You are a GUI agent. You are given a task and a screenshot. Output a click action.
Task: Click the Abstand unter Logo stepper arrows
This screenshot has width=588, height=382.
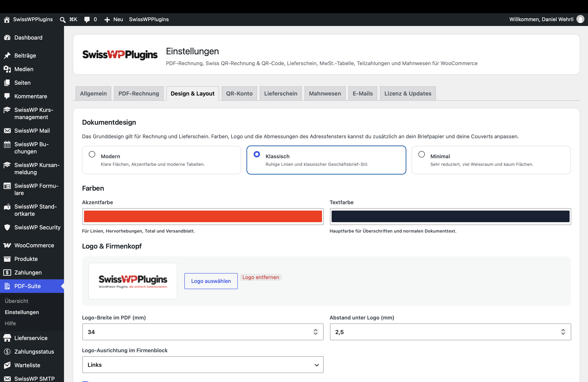tap(563, 332)
